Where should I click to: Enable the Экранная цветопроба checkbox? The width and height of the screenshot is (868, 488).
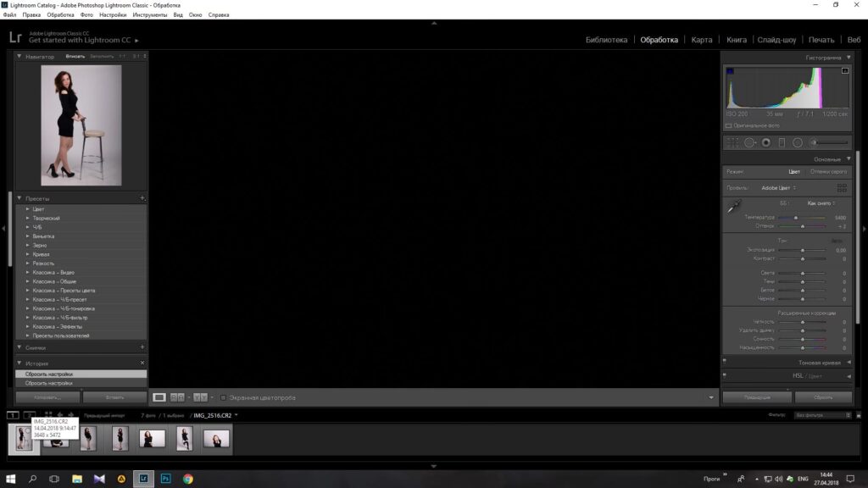coord(223,397)
